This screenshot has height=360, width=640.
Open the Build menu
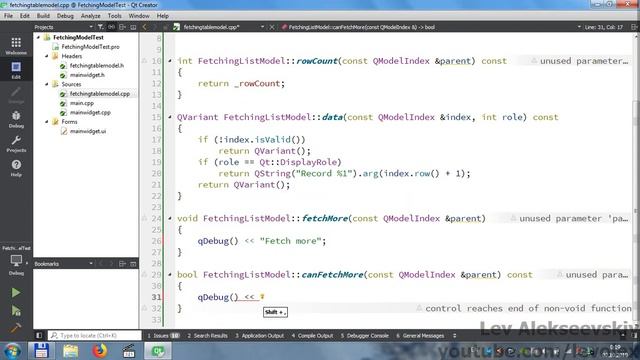43,16
